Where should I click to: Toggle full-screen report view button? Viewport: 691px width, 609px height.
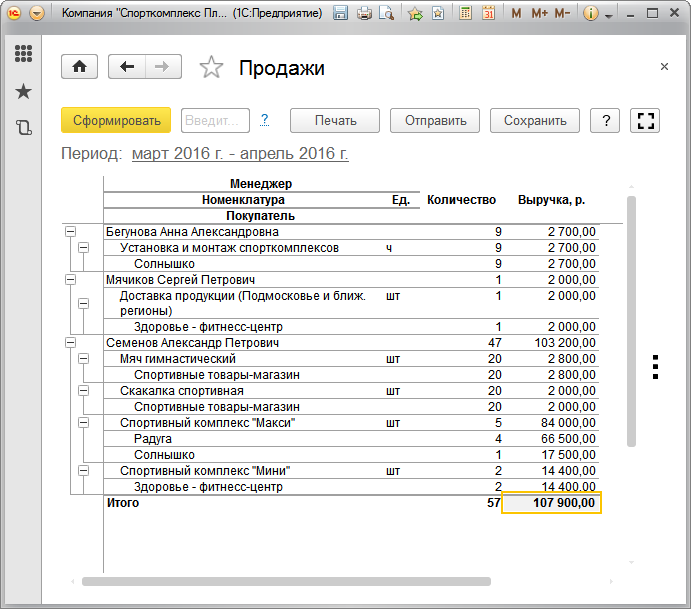coord(646,120)
